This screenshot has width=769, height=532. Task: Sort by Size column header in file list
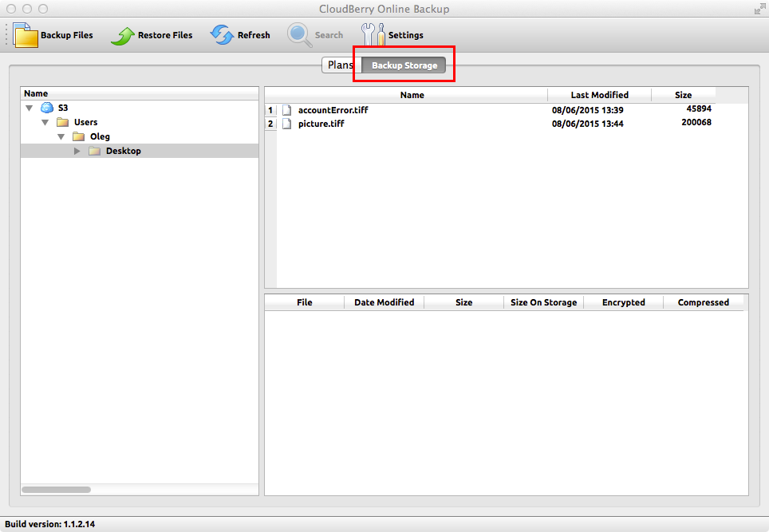[683, 95]
